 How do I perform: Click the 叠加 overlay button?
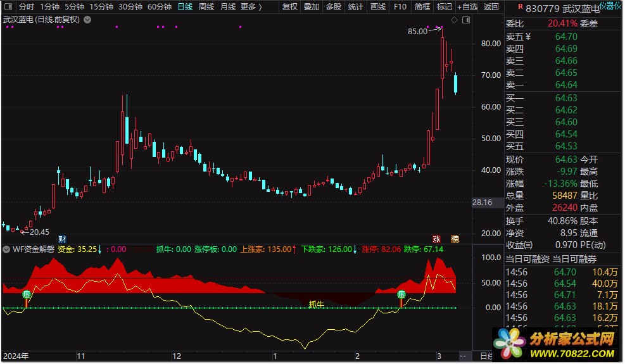click(x=312, y=7)
